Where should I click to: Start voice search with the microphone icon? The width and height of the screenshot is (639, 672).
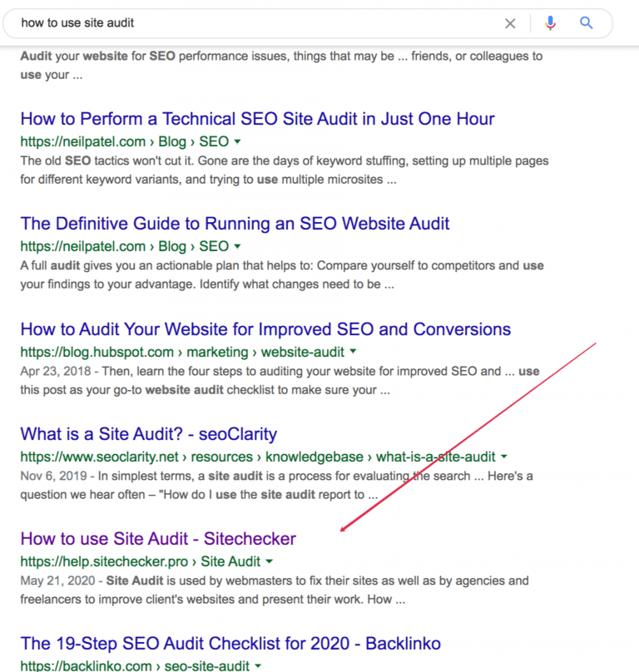550,22
